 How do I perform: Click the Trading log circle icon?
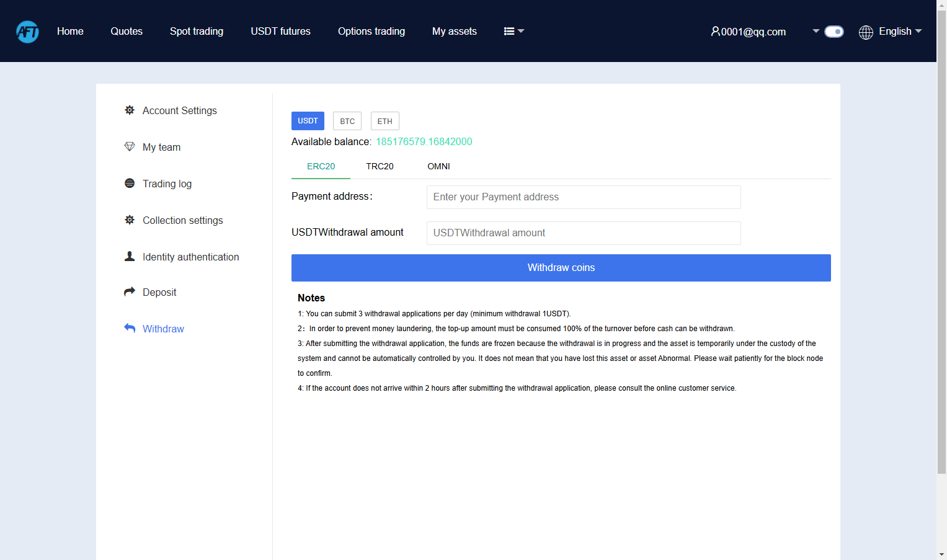pyautogui.click(x=130, y=183)
